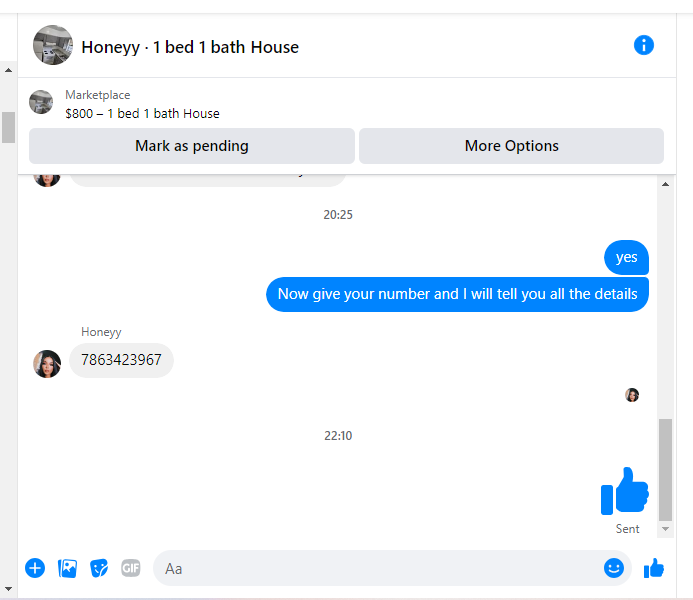693x600 pixels.
Task: Send a thumbs-up with the like icon
Action: [654, 568]
